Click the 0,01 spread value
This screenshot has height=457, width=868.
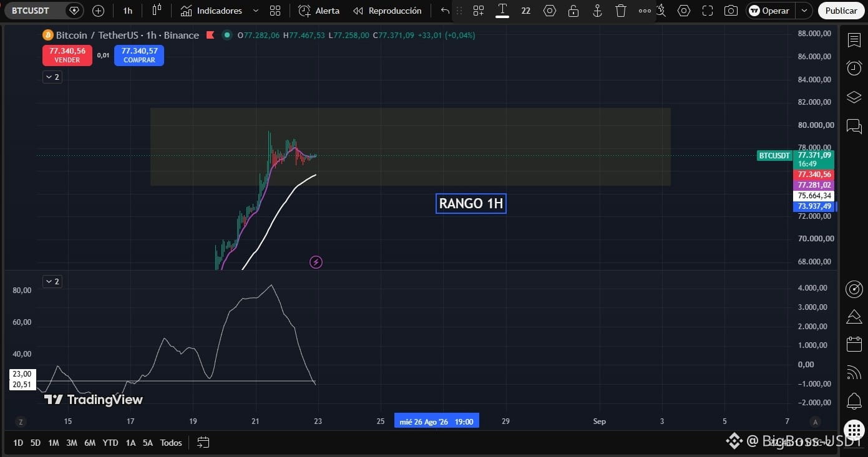(x=103, y=55)
